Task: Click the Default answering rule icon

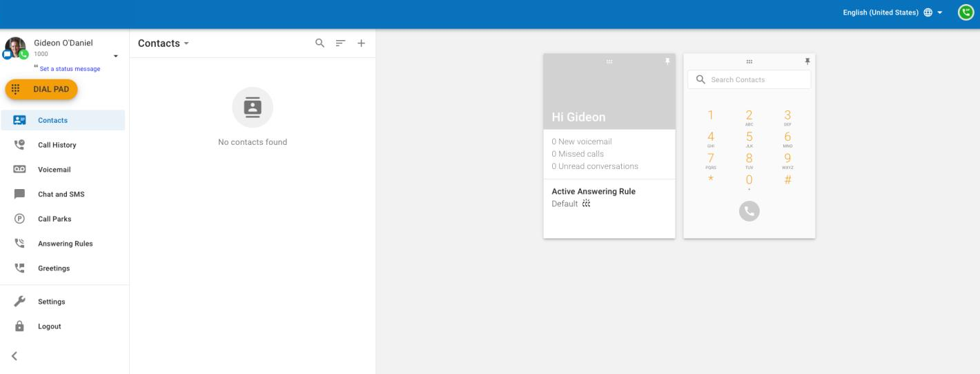Action: (587, 204)
